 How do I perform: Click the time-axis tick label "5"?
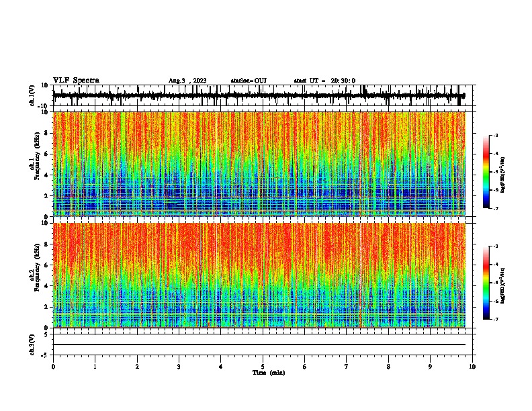(x=263, y=367)
